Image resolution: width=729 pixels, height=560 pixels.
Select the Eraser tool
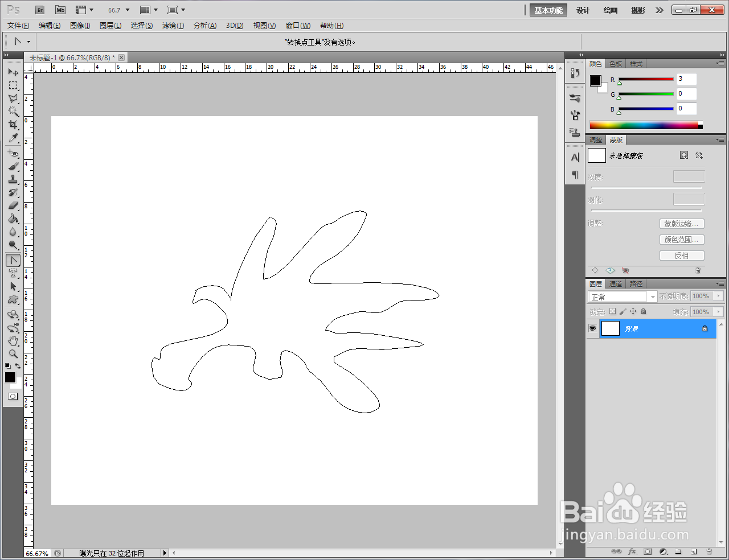13,205
